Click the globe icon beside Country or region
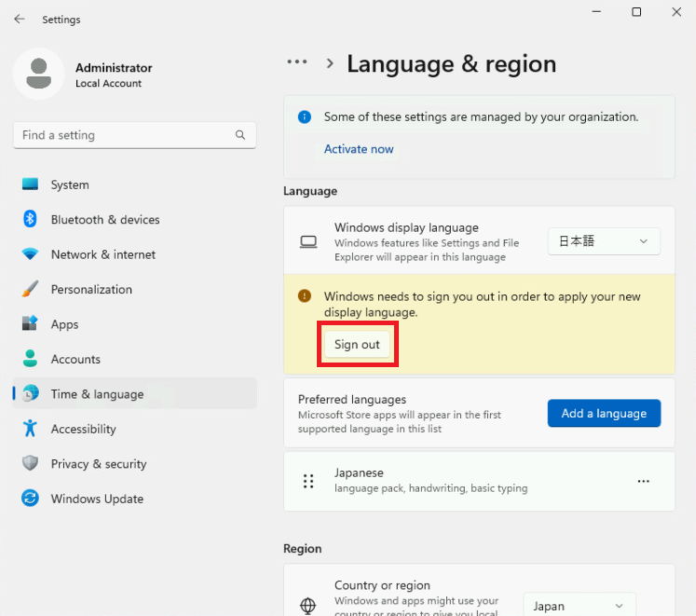 click(308, 605)
